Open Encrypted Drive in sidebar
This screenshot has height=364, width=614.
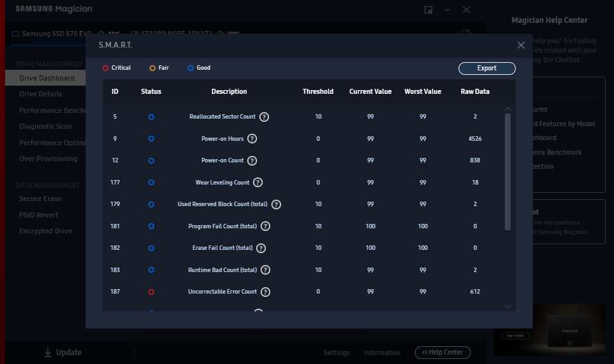(x=46, y=231)
